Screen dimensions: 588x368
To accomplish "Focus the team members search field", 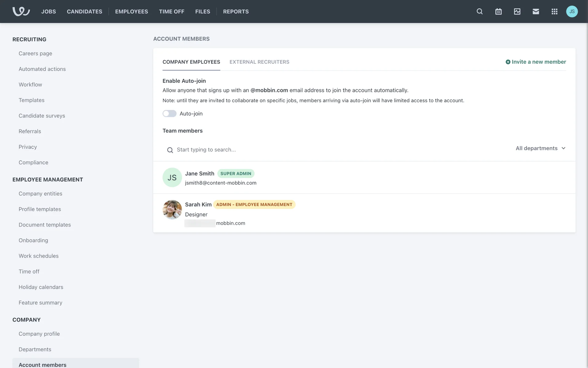I will tap(206, 150).
